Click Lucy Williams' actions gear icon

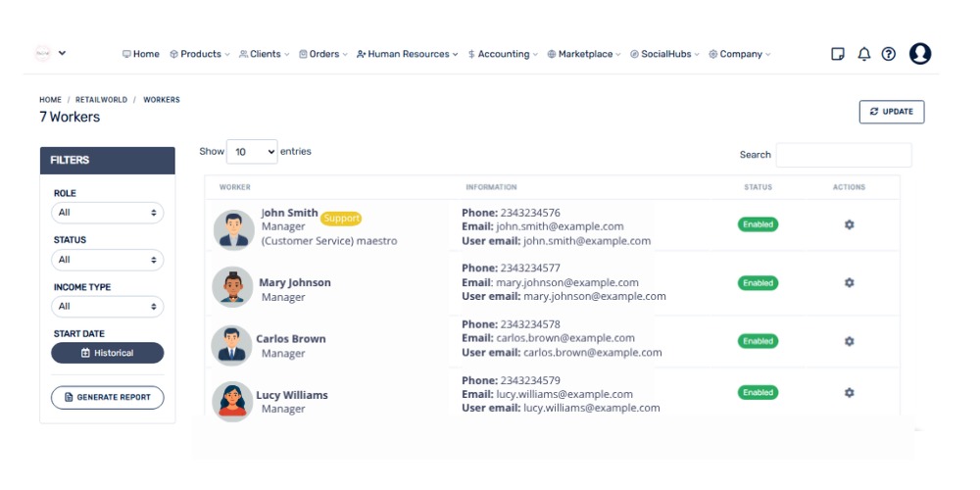[849, 393]
